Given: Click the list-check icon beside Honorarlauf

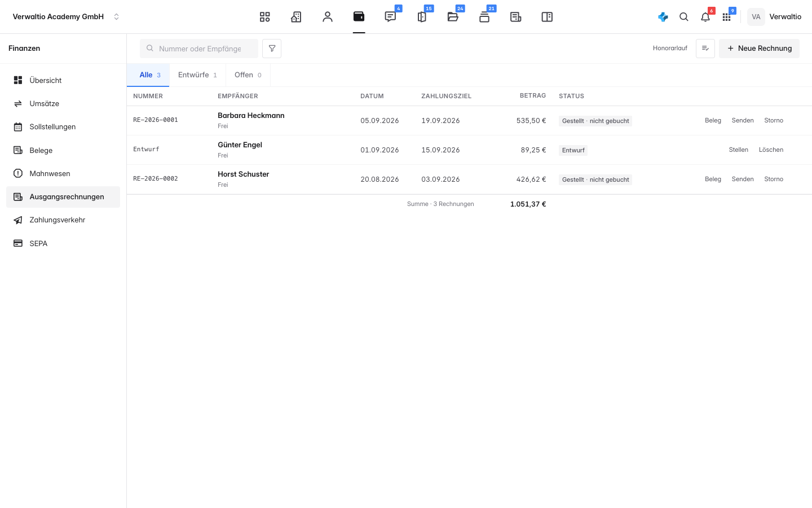Looking at the screenshot, I should pyautogui.click(x=705, y=49).
